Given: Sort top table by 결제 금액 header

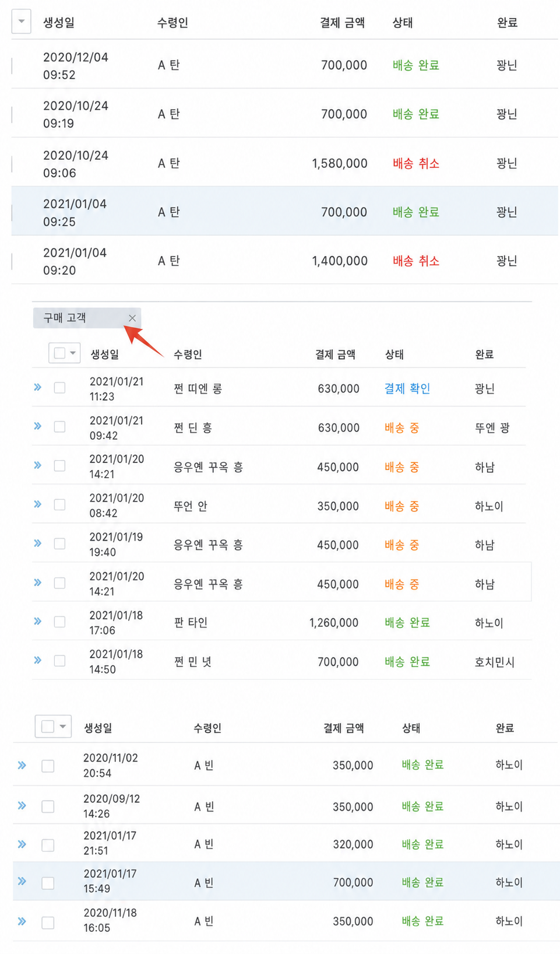Looking at the screenshot, I should pos(342,23).
